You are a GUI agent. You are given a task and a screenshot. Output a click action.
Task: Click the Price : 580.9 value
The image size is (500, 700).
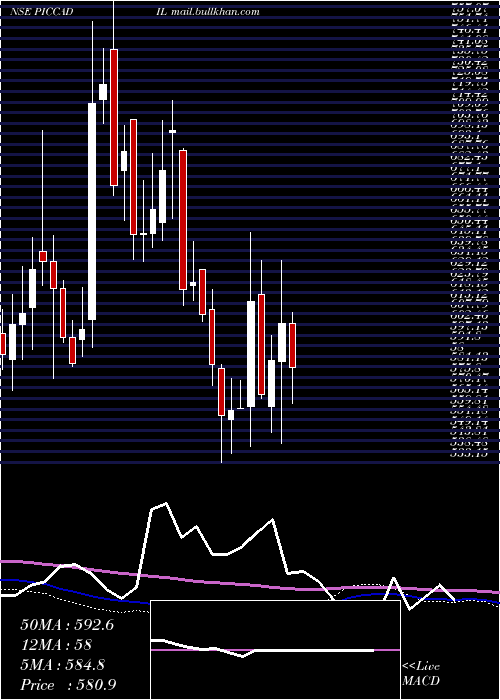click(x=69, y=684)
